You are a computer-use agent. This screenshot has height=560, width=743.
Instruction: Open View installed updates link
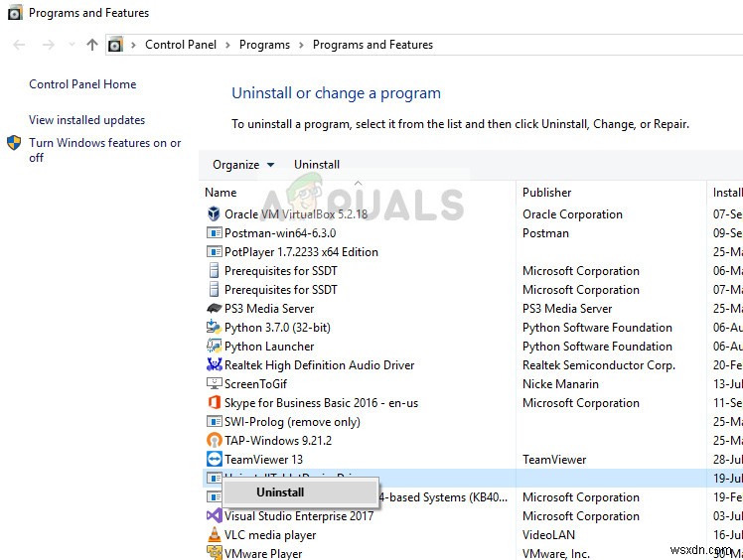tap(86, 120)
